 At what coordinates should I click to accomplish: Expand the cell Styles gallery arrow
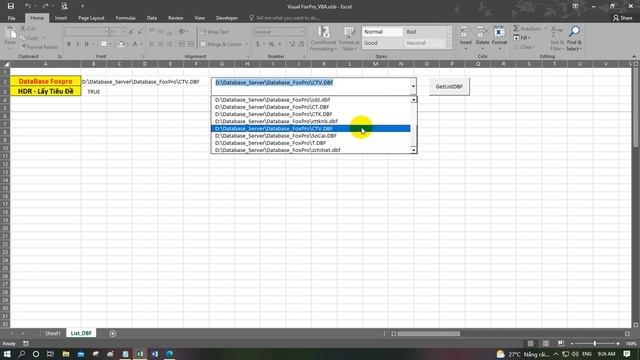tap(450, 46)
